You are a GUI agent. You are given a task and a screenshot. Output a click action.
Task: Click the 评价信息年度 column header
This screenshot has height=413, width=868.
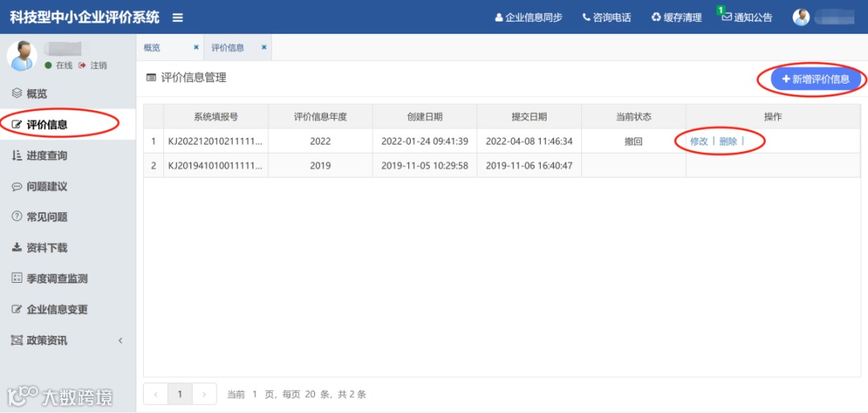321,117
